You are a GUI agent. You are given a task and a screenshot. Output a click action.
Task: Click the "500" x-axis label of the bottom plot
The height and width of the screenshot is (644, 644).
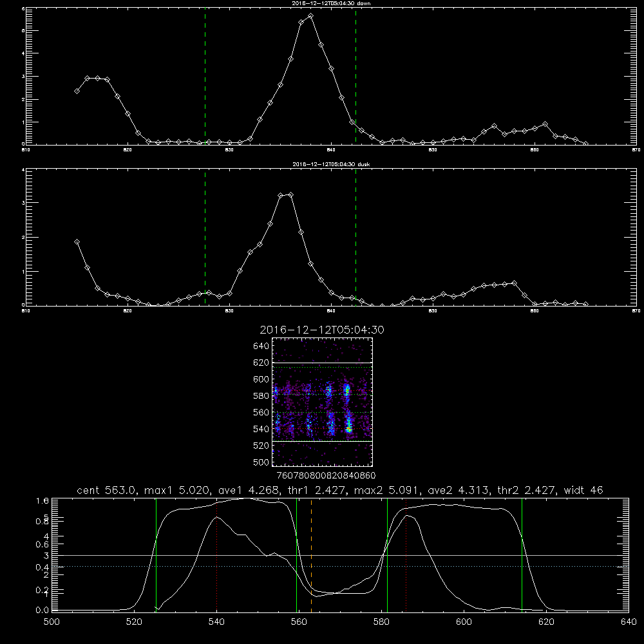pos(52,622)
